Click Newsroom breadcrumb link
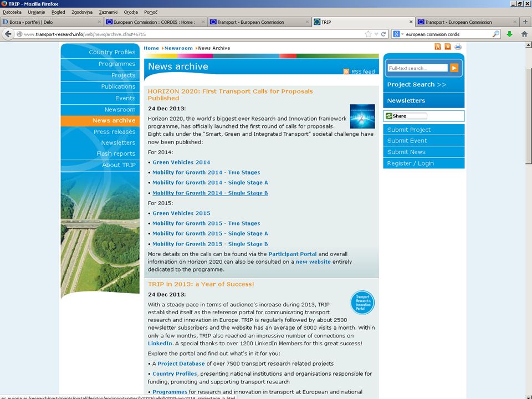Image resolution: width=532 pixels, height=399 pixels. pyautogui.click(x=178, y=48)
